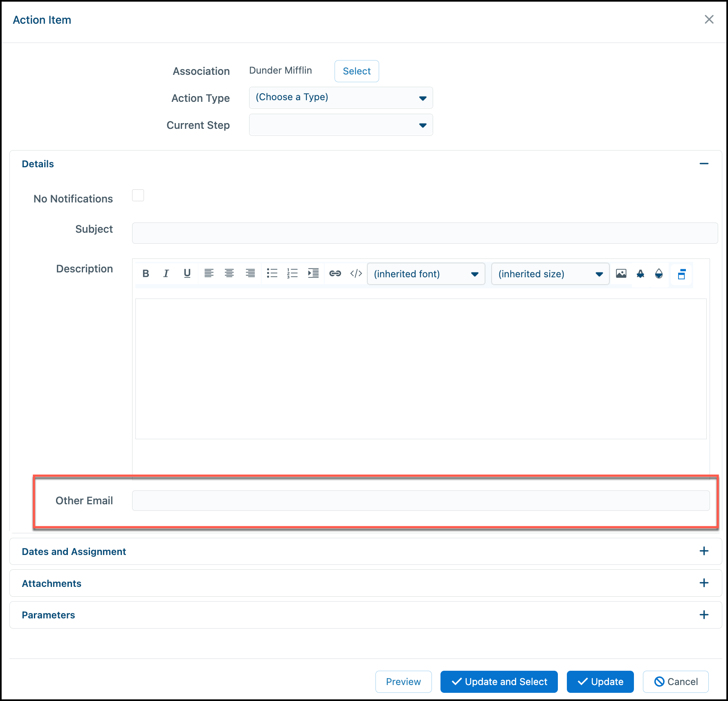Open the Current Step dropdown

tap(341, 125)
